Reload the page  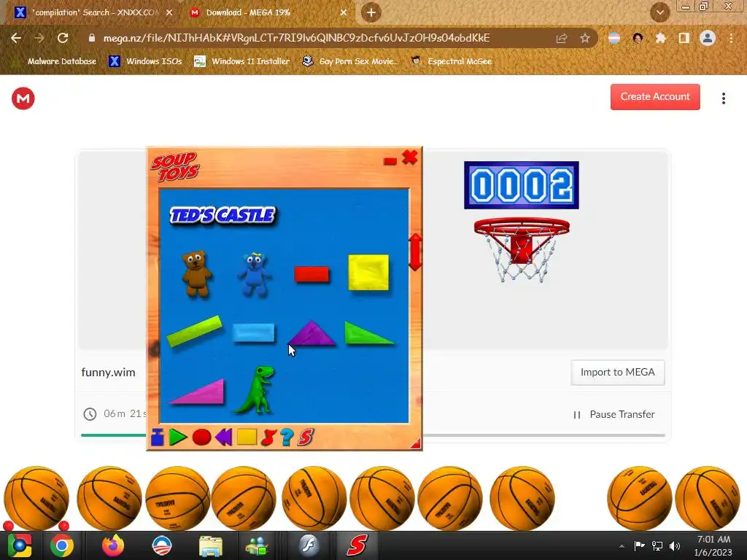coord(63,38)
